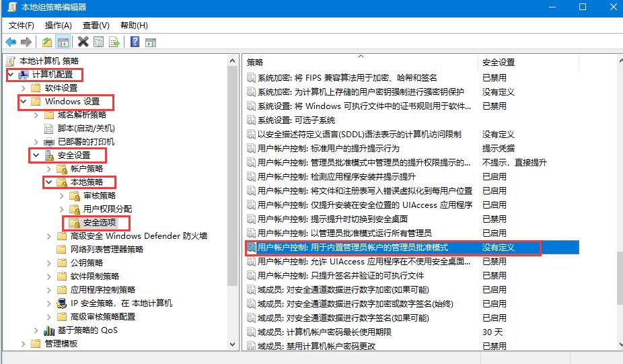
Task: Select 用户权限分配 in the tree
Action: [x=107, y=209]
